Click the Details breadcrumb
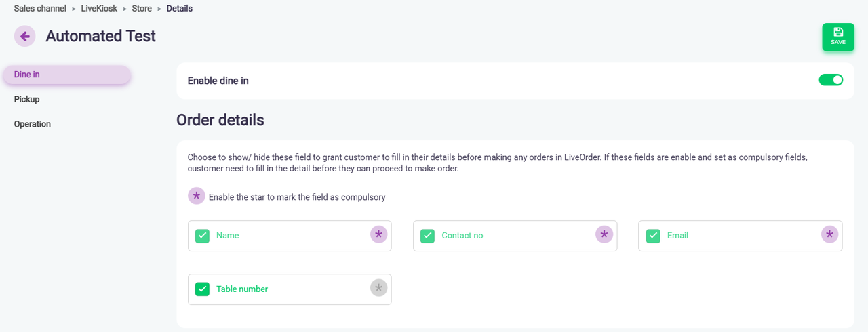The width and height of the screenshot is (868, 332). 180,9
